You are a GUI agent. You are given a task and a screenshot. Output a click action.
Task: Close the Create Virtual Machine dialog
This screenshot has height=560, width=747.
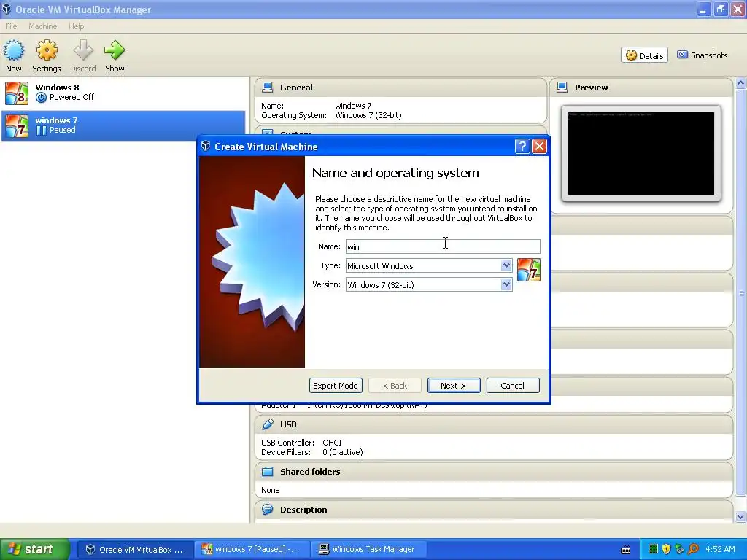[x=539, y=146]
